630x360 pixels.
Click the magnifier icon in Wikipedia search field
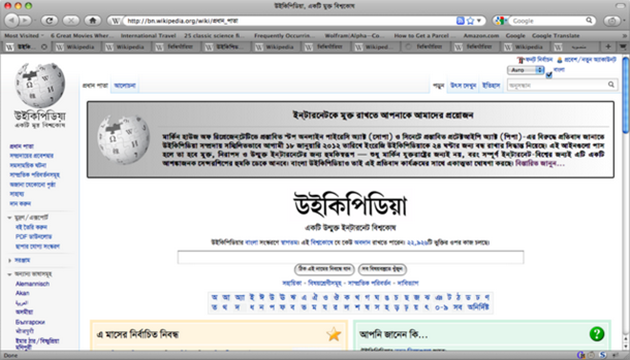pos(611,84)
